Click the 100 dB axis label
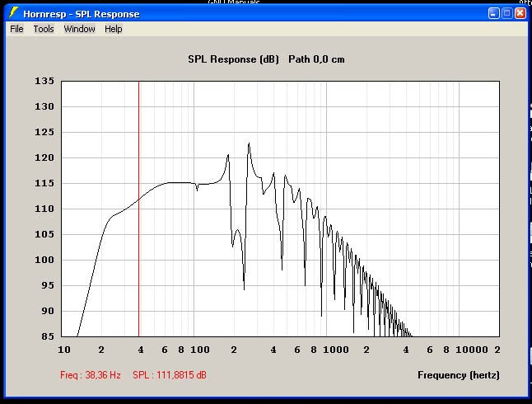The image size is (532, 404). pos(44,260)
